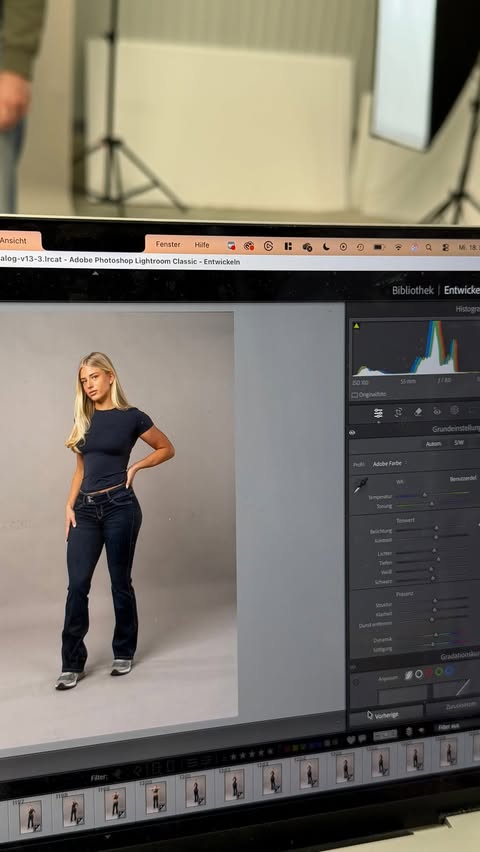
Task: Open the Filter aus dropdown
Action: coord(451,726)
